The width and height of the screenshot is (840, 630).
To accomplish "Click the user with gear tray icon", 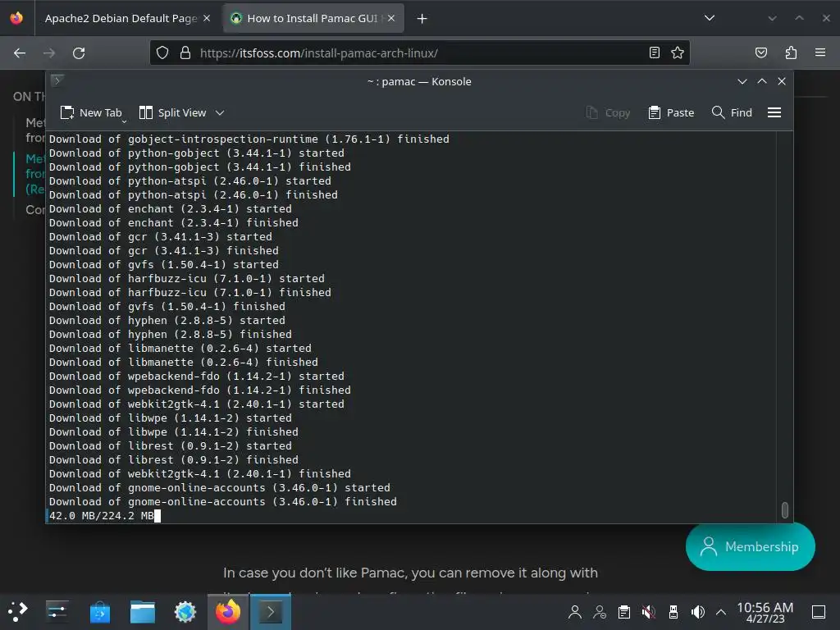I will (600, 612).
